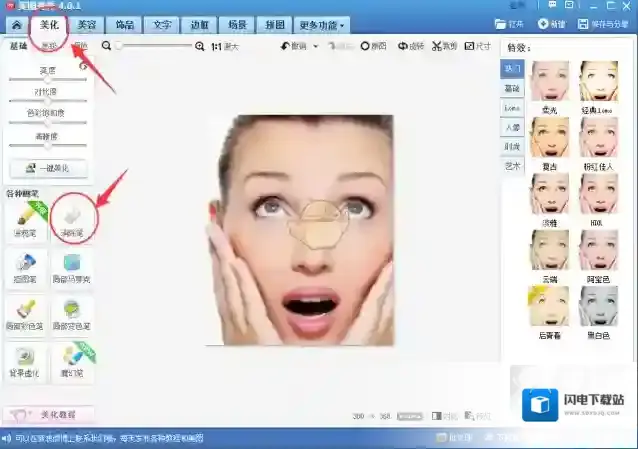The image size is (638, 449).
Task: Open the 文字 tab
Action: click(x=162, y=25)
